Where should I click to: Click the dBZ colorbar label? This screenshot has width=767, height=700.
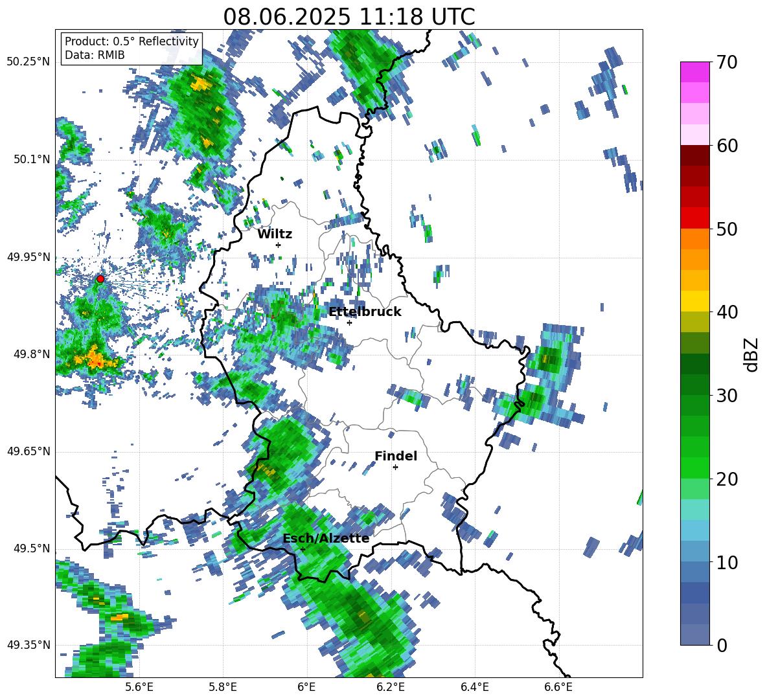[751, 354]
